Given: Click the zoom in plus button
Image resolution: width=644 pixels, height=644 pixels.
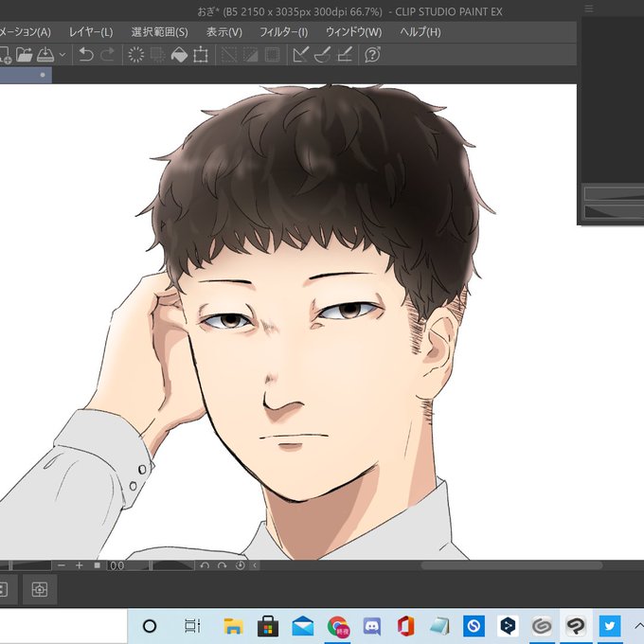Looking at the screenshot, I should click(80, 565).
